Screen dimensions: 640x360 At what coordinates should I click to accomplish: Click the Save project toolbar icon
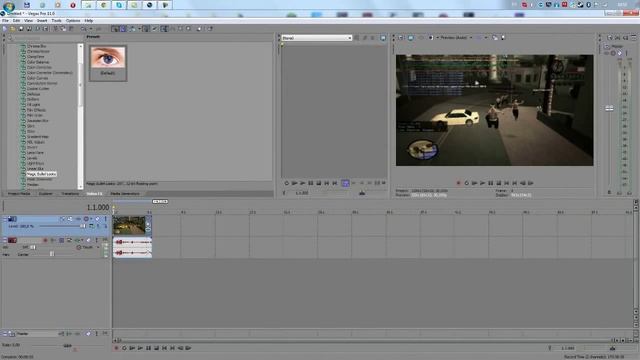(21, 29)
